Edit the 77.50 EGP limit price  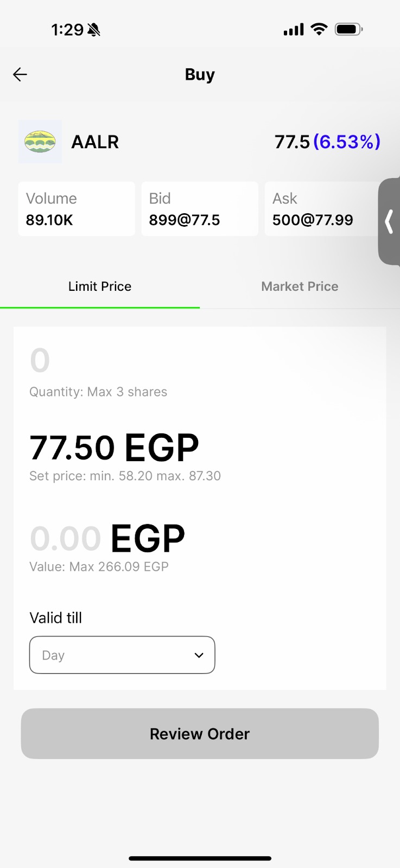[x=114, y=448]
